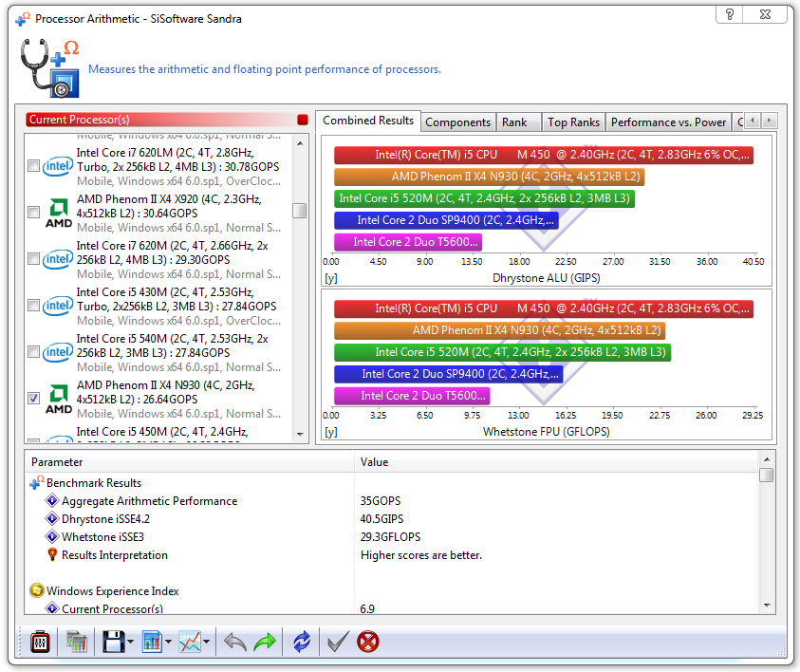Click processor list scrollbar down arrow

[300, 434]
